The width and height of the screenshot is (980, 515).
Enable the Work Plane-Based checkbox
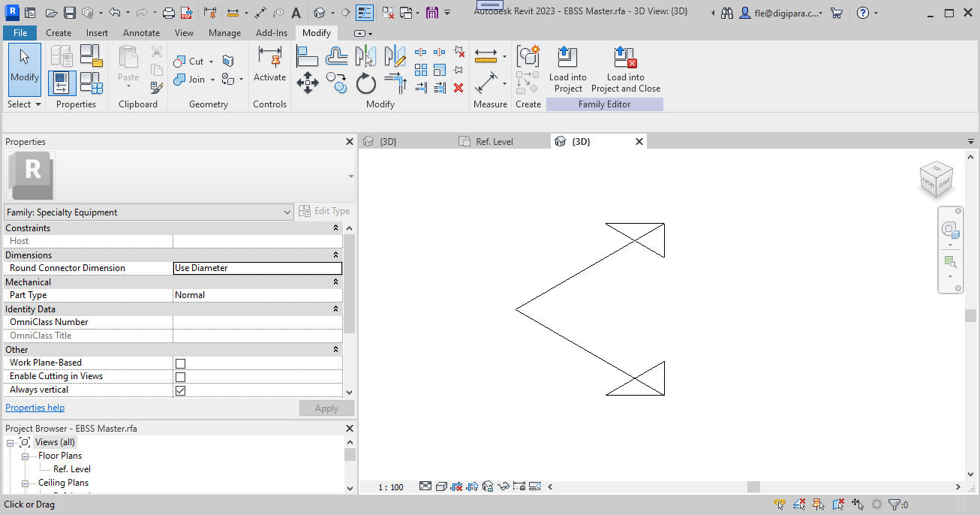[x=179, y=362]
